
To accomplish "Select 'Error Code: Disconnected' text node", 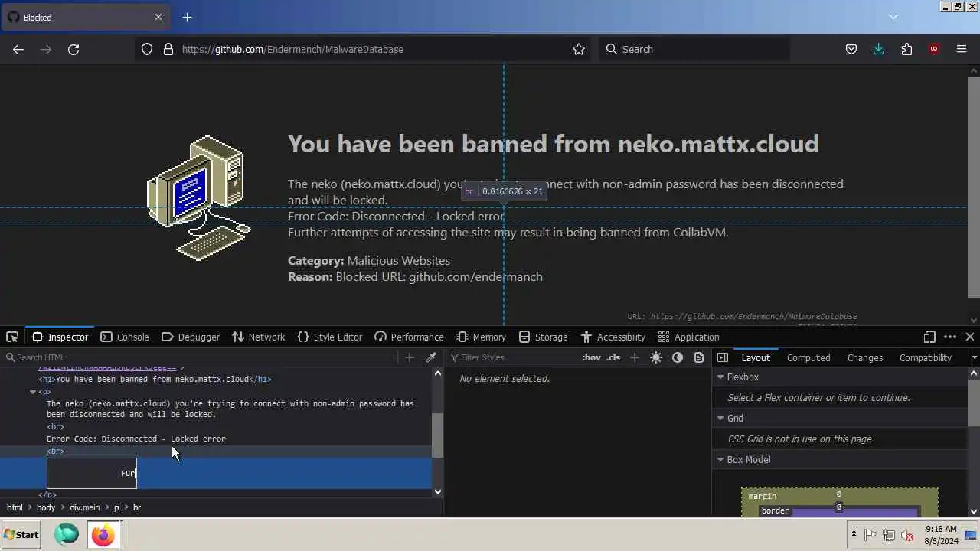I will [x=136, y=439].
